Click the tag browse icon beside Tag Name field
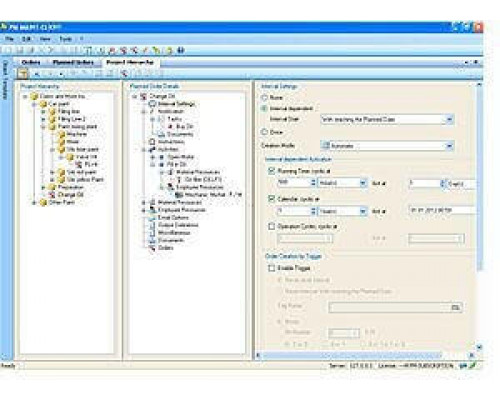 click(x=455, y=307)
